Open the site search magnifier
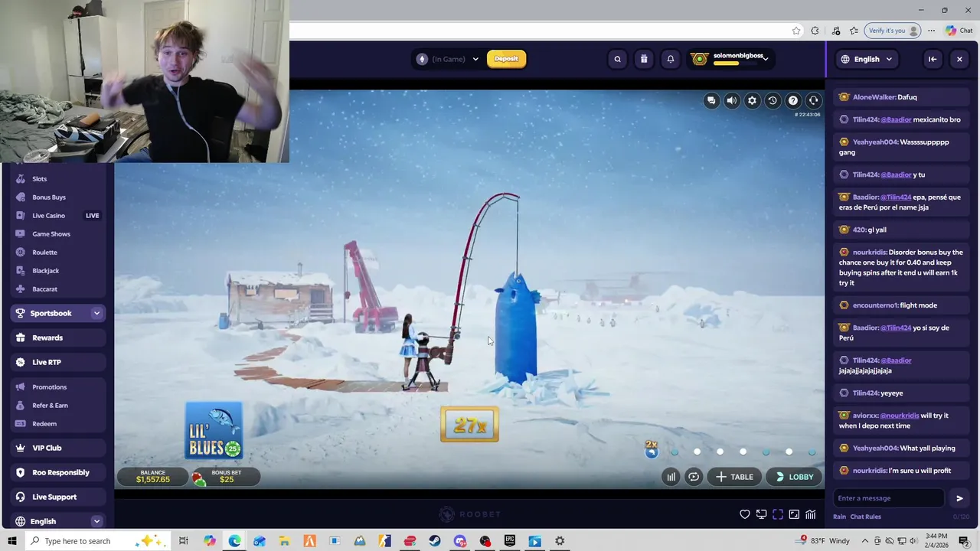Viewport: 980px width, 551px height. point(617,59)
